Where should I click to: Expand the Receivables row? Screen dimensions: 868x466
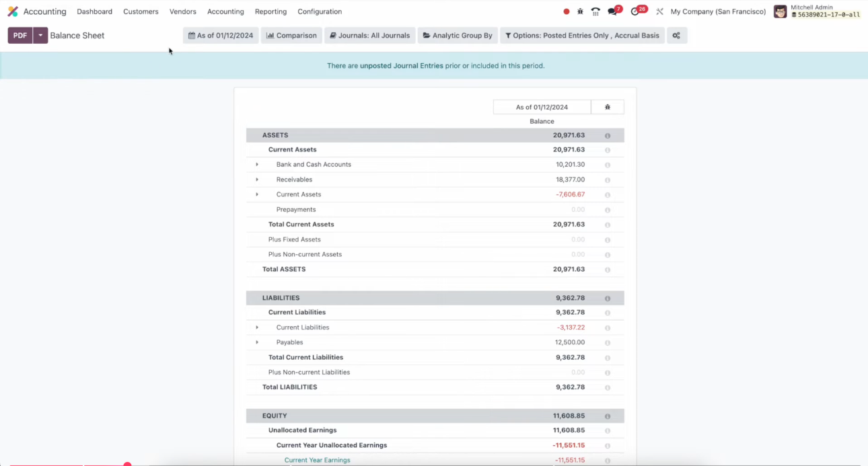(x=257, y=180)
